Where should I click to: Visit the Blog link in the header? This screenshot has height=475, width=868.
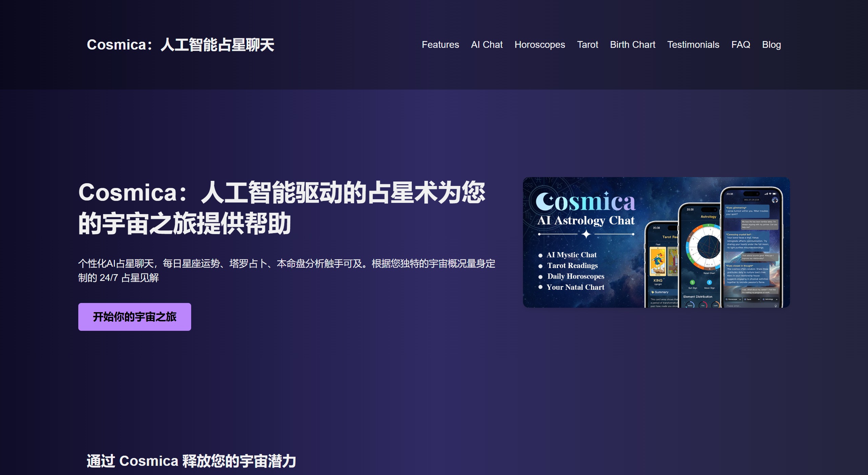(771, 44)
